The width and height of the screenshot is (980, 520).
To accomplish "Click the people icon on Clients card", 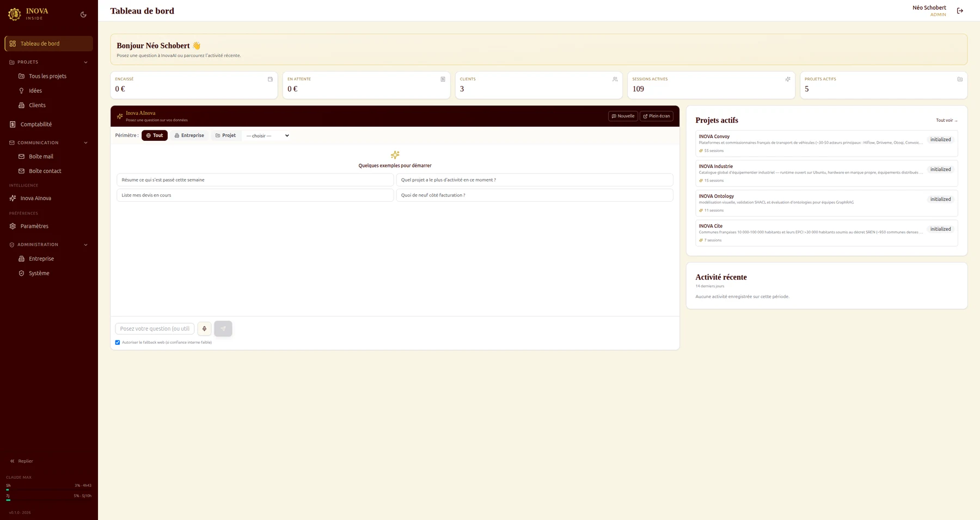I will click(615, 79).
